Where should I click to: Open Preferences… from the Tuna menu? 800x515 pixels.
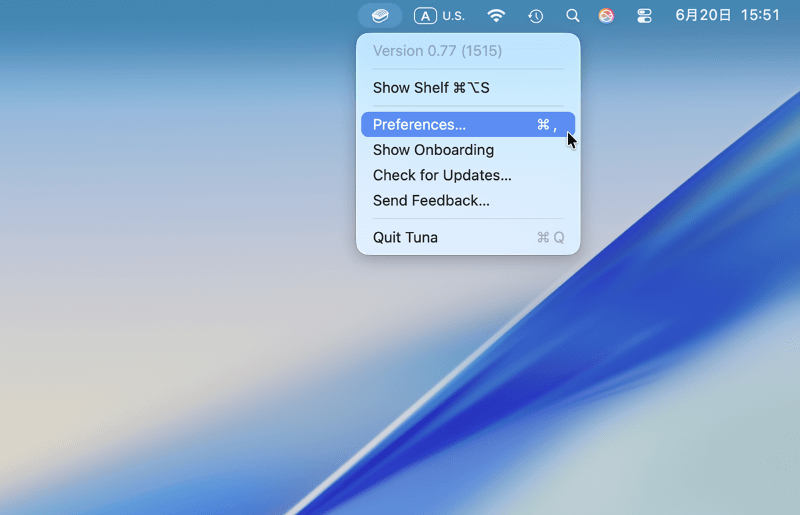(468, 125)
